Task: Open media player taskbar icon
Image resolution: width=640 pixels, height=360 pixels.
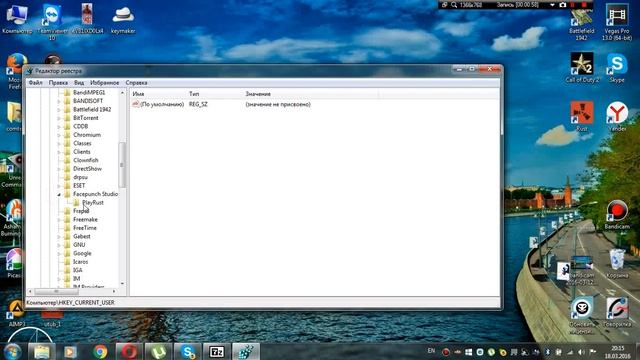Action: click(x=70, y=351)
